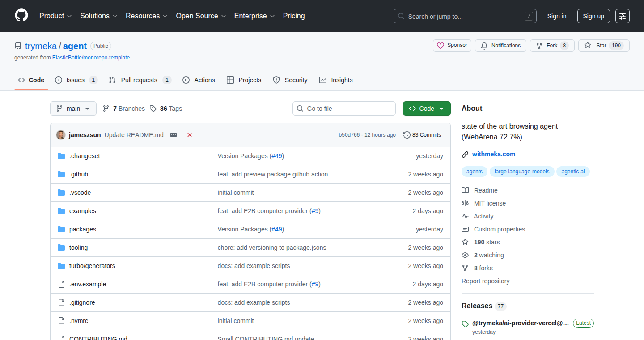Image resolution: width=644 pixels, height=340 pixels.
Task: Click the tooling folder icon
Action: click(x=61, y=248)
